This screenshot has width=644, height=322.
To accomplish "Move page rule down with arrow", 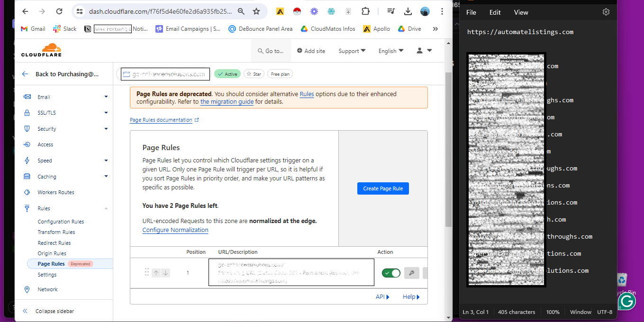I will [165, 273].
